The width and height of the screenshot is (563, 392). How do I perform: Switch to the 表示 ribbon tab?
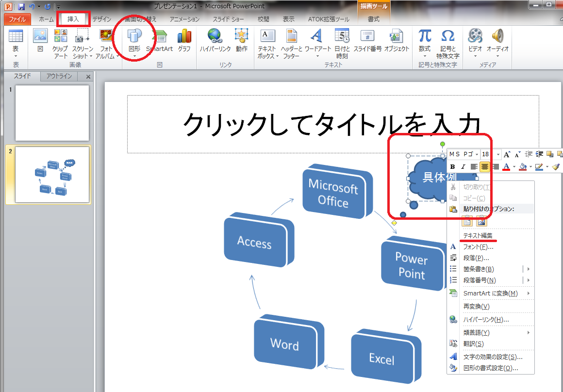(288, 19)
